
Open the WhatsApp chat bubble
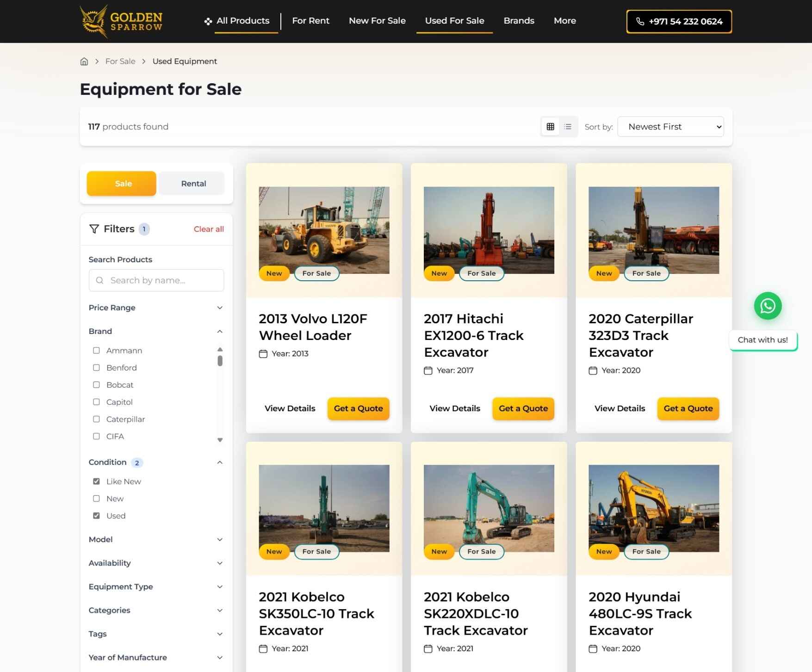coord(768,306)
